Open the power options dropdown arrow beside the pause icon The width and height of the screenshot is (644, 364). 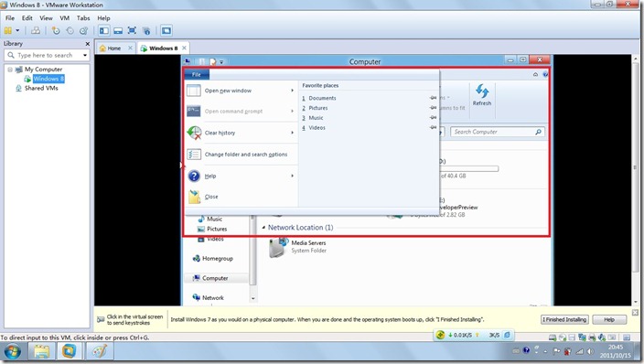17,30
